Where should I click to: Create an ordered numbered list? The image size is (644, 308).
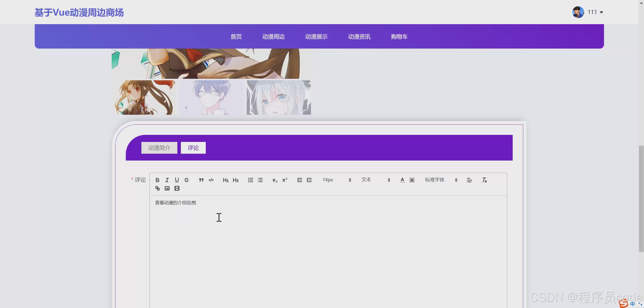coord(250,180)
